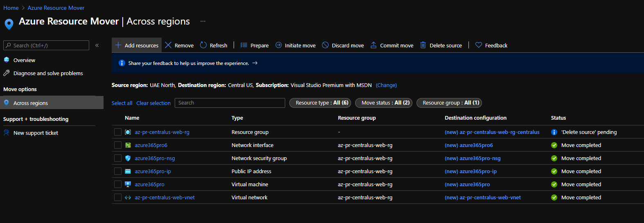Sort by Type column header
Viewport: 644px width, 223px height.
237,118
